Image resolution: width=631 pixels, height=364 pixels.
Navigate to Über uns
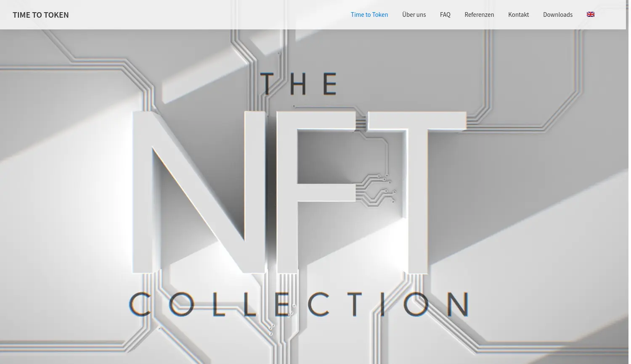click(414, 14)
